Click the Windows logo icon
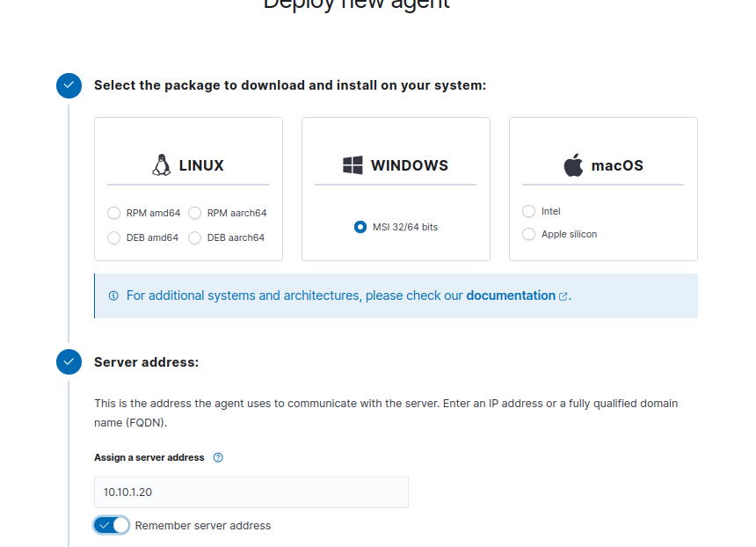Screen dimensions: 756x547 353,165
